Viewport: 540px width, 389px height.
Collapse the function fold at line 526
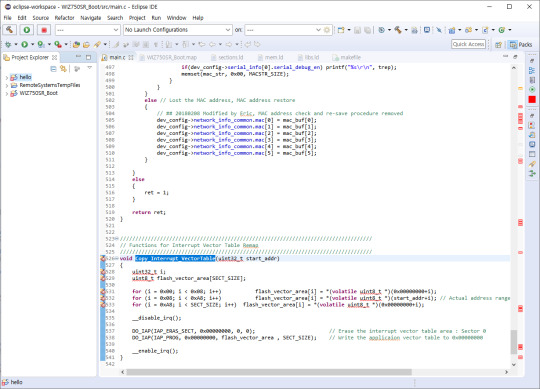[x=116, y=258]
